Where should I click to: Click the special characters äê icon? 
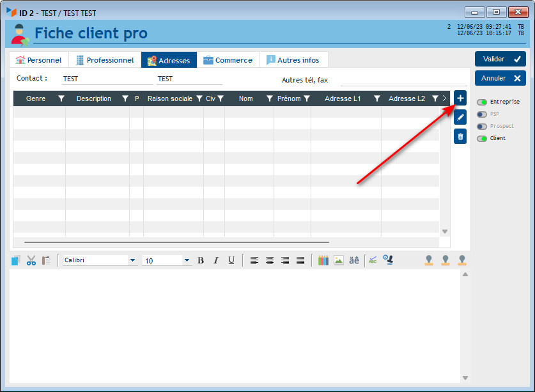pos(353,260)
